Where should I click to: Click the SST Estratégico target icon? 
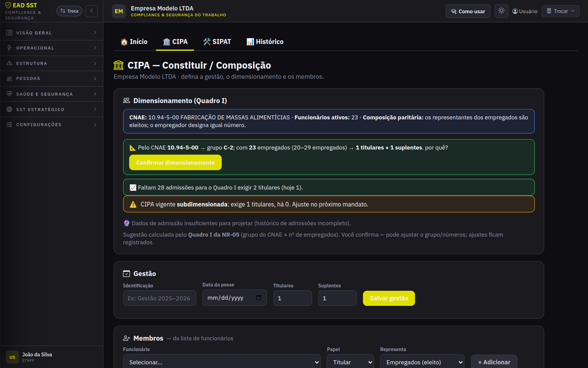9,109
